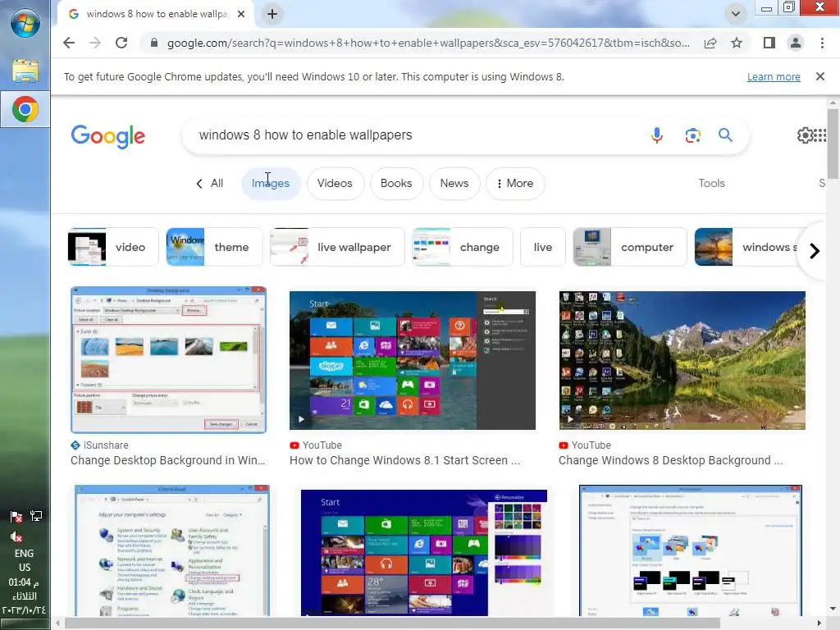Select the 'computer' suggestion chip
This screenshot has height=630, width=840.
(x=630, y=247)
